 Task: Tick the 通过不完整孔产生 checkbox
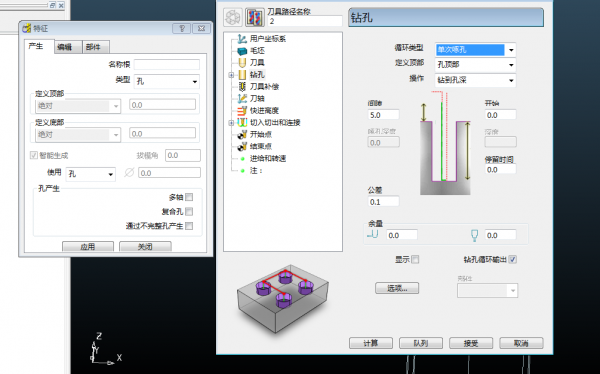click(189, 226)
